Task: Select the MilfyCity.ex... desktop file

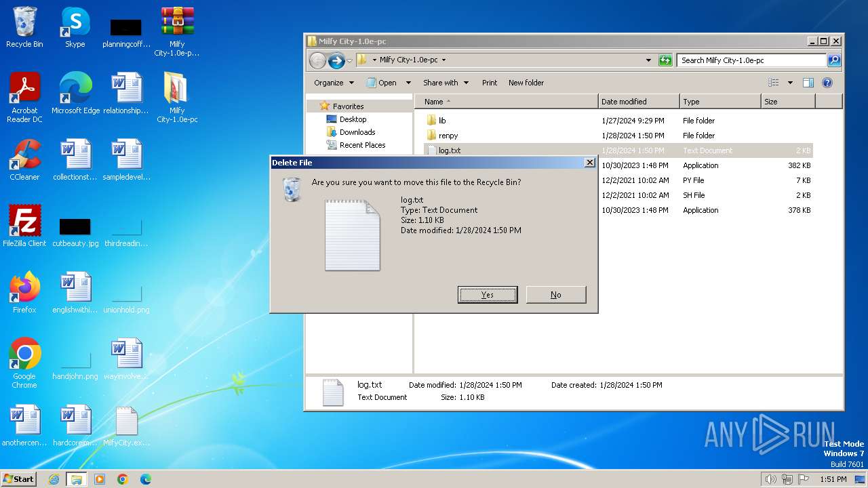Action: click(126, 427)
